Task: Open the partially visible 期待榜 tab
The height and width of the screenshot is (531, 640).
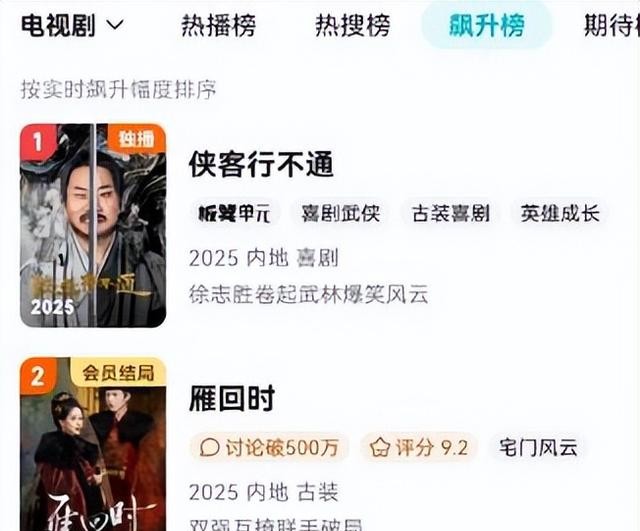Action: pyautogui.click(x=611, y=25)
